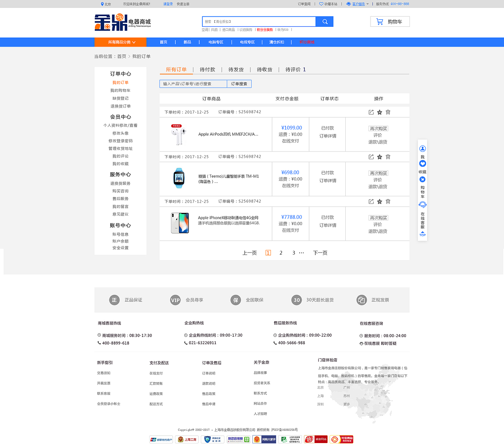The width and height of the screenshot is (504, 445).
Task: Star the iPhone X order
Action: [380, 201]
